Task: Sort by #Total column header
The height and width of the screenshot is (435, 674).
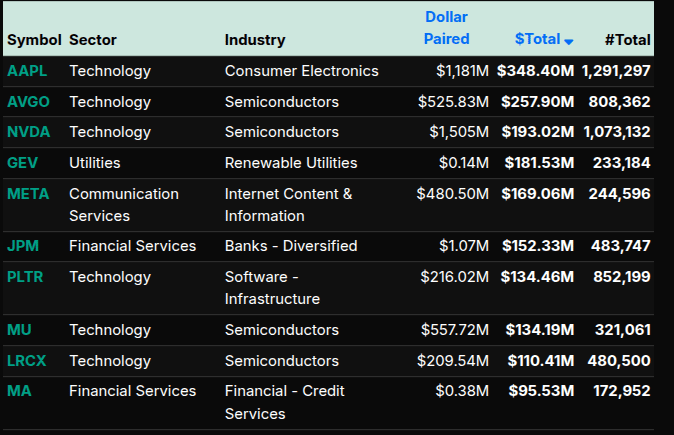Action: (x=627, y=40)
